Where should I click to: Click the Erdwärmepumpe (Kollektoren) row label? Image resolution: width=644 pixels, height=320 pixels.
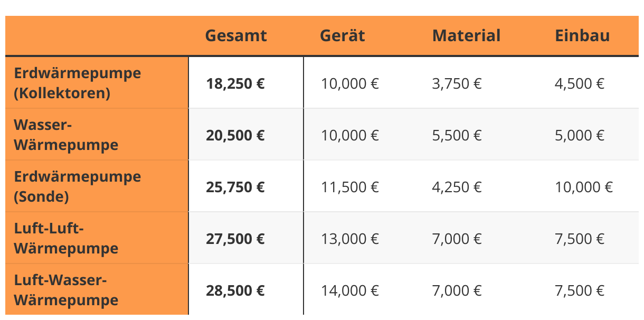78,83
